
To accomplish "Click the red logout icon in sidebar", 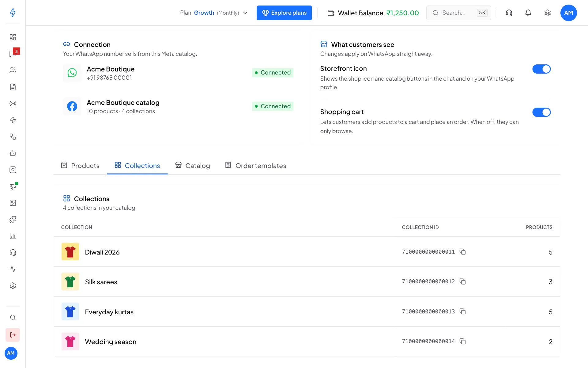I will click(13, 335).
